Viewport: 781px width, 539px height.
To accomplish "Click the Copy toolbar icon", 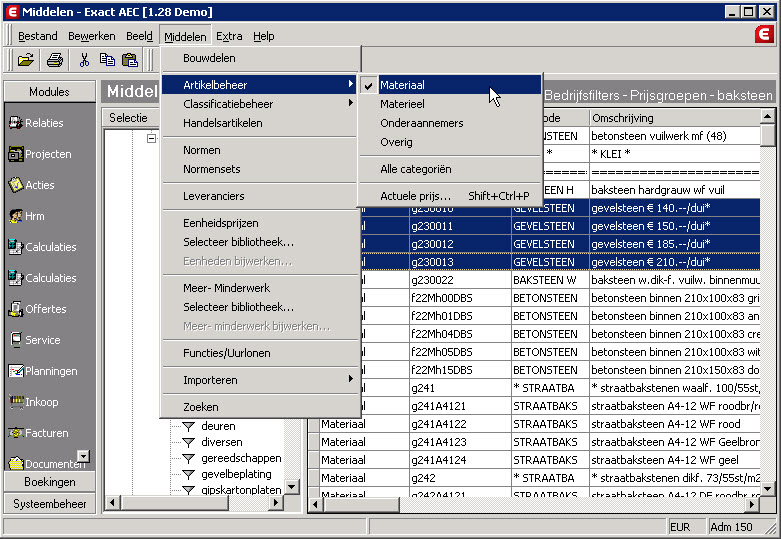I will [107, 60].
